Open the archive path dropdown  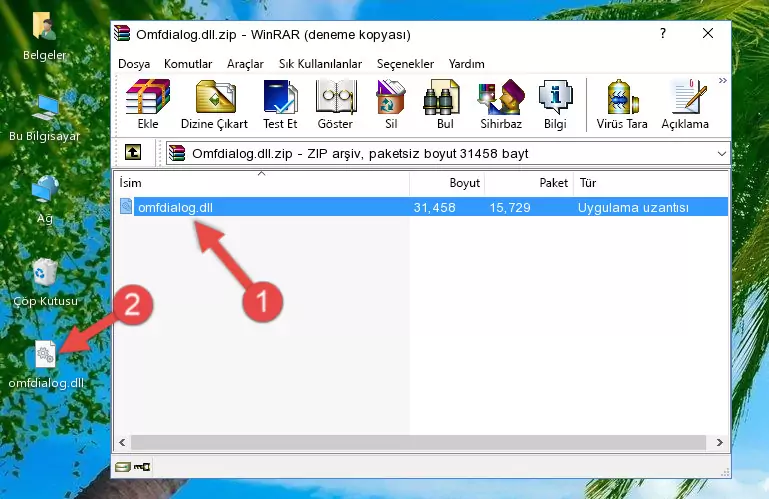(x=721, y=154)
